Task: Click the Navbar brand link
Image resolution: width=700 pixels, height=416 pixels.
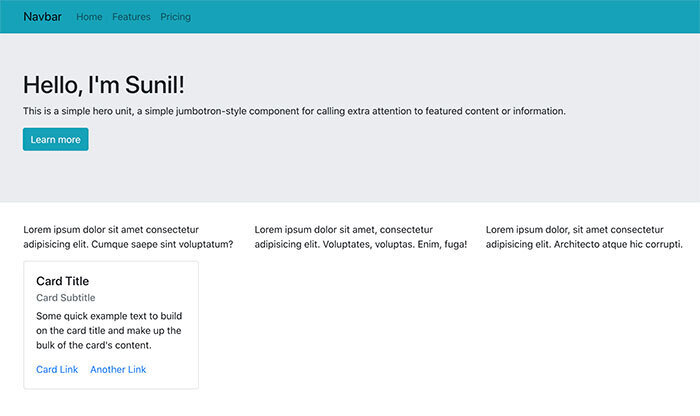Action: tap(42, 17)
